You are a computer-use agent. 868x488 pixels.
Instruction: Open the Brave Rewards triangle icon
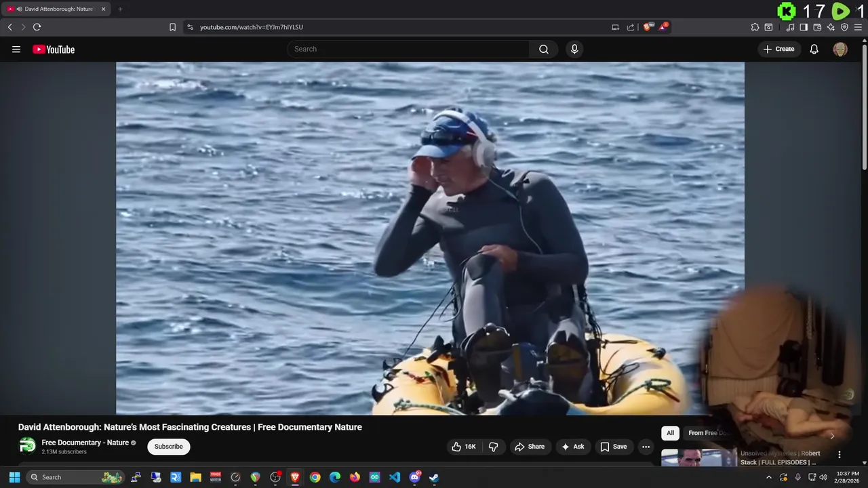[663, 27]
